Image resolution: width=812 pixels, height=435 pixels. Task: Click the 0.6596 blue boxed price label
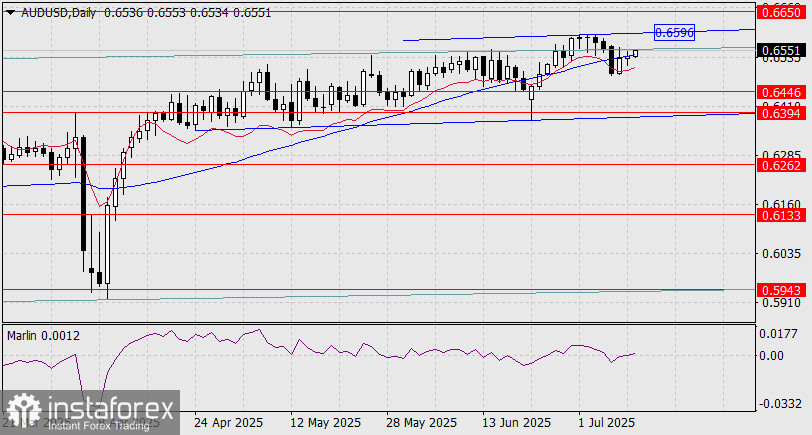674,33
